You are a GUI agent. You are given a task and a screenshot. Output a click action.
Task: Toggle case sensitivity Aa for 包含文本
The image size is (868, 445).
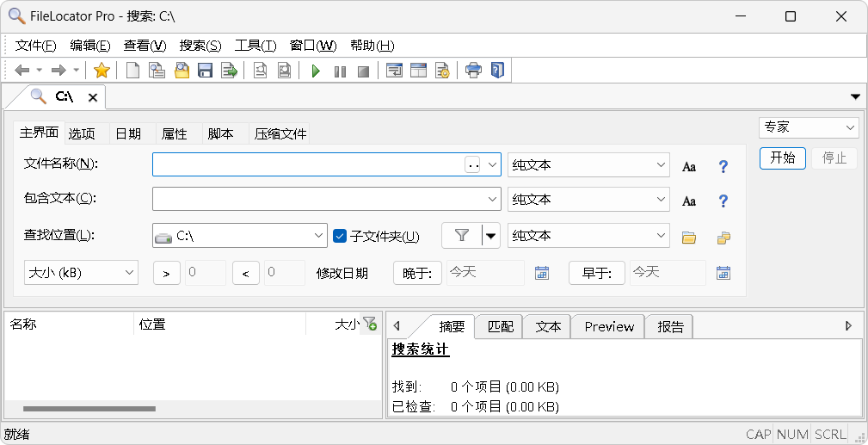(689, 201)
